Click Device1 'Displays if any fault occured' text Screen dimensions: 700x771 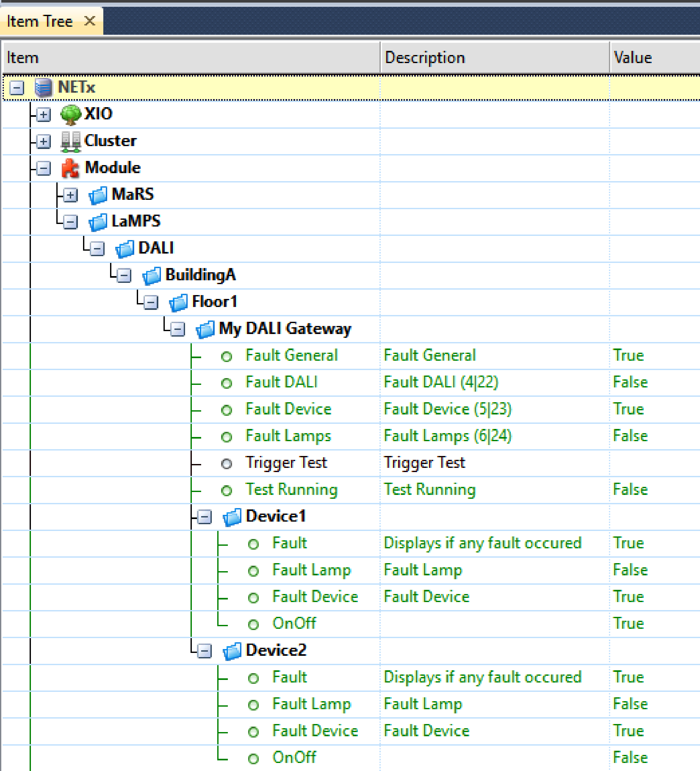[x=482, y=543]
